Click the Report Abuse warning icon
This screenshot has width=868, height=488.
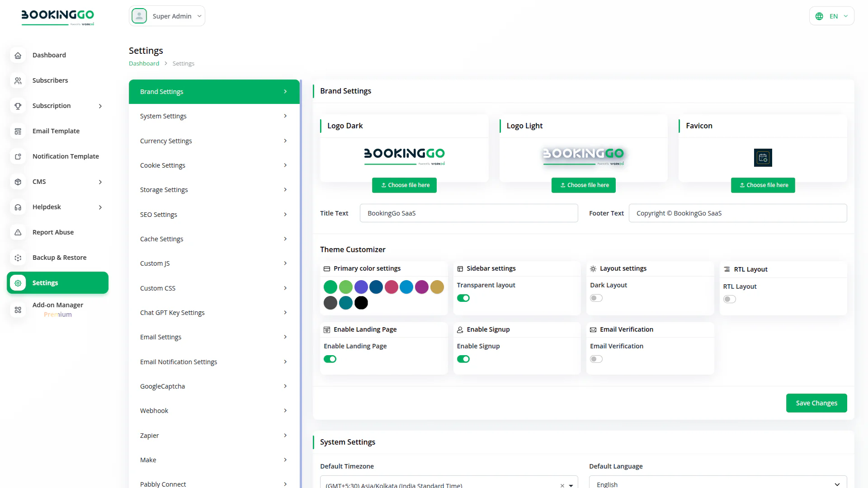18,232
